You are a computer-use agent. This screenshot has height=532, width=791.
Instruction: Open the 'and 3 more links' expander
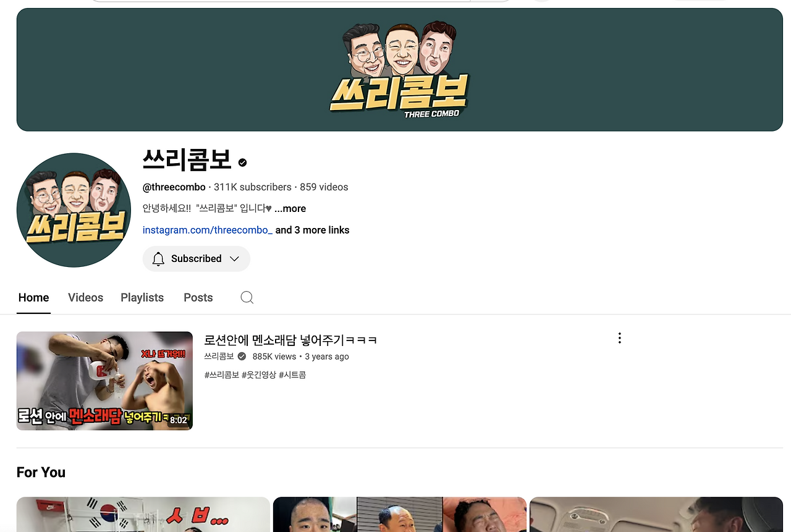tap(312, 230)
